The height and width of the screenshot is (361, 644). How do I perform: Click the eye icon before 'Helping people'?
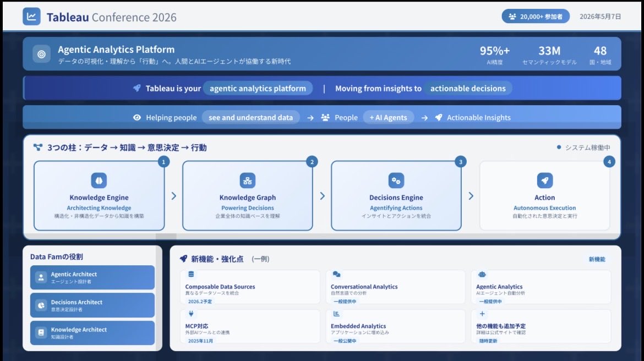137,117
